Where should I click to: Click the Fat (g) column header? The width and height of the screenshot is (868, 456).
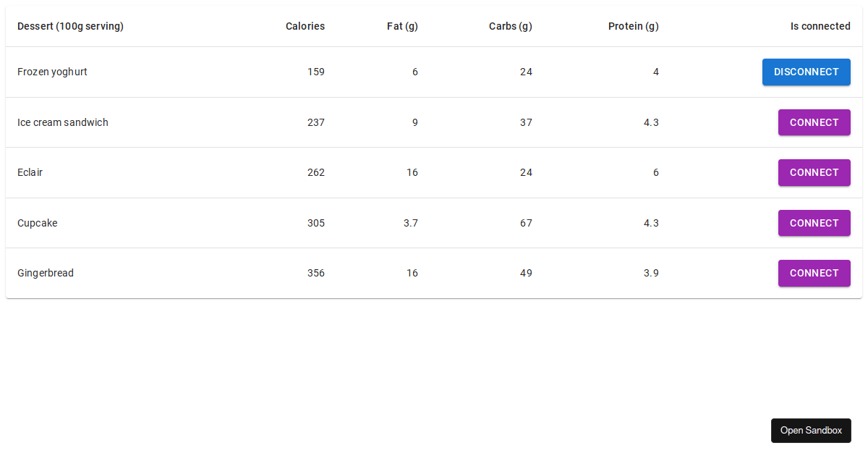402,26
